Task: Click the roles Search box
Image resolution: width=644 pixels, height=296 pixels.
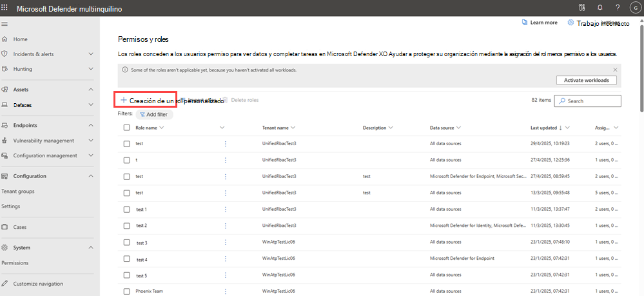Action: [587, 101]
